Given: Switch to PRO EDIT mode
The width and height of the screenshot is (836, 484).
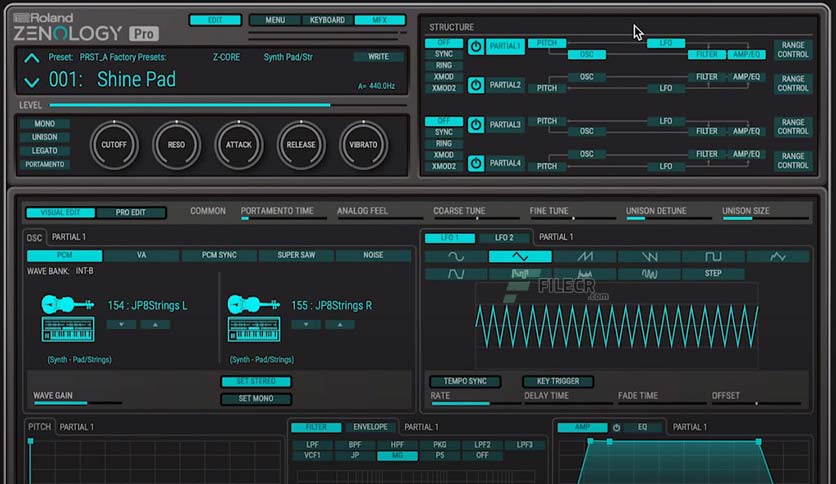Looking at the screenshot, I should tap(131, 212).
